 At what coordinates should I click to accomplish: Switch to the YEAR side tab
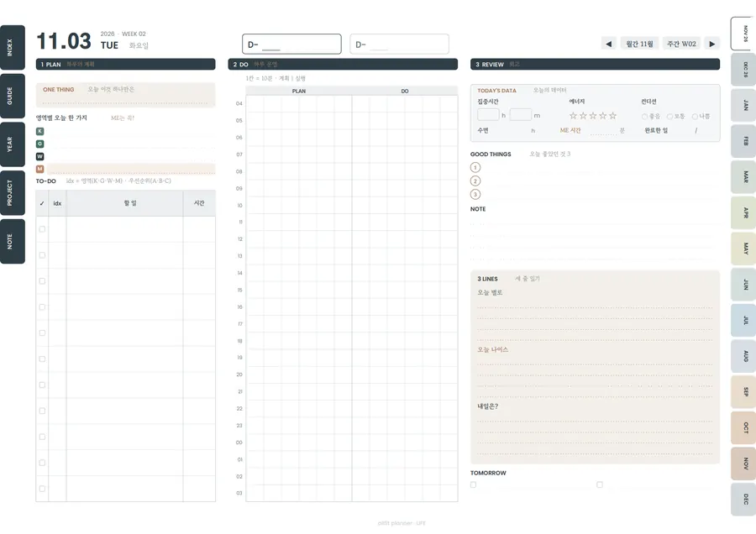click(12, 144)
